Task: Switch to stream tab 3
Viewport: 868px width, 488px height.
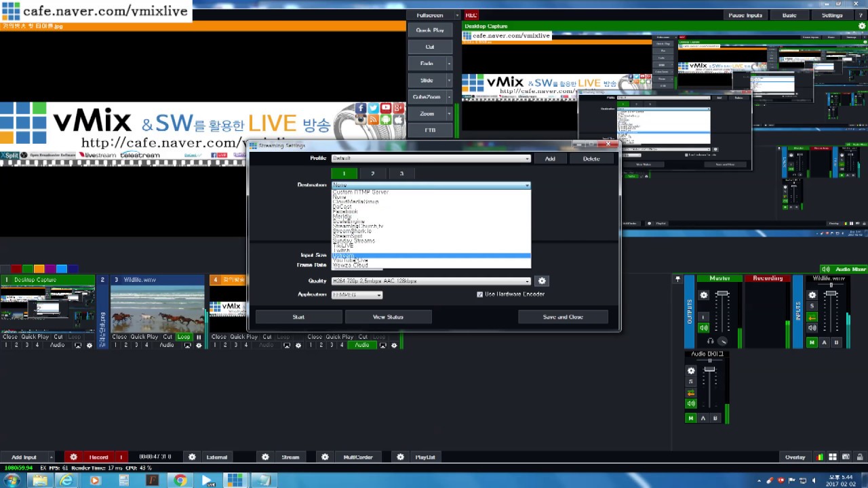Action: tap(401, 174)
